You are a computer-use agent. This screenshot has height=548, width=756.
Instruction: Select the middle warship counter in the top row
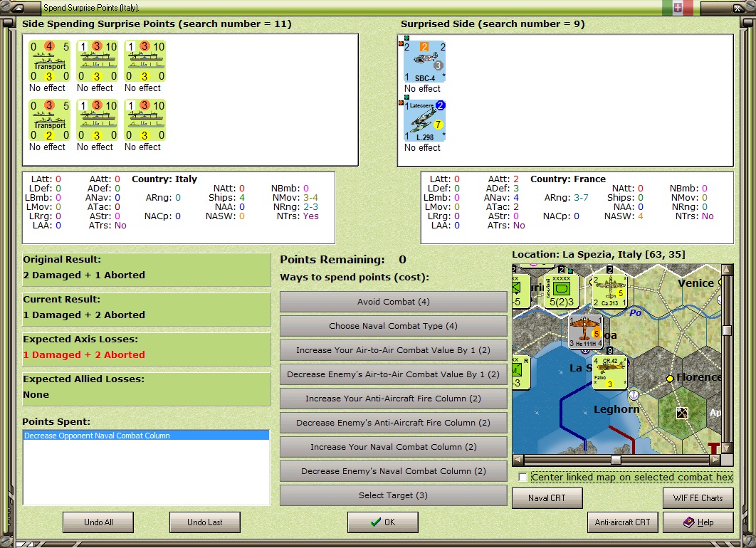tap(98, 61)
